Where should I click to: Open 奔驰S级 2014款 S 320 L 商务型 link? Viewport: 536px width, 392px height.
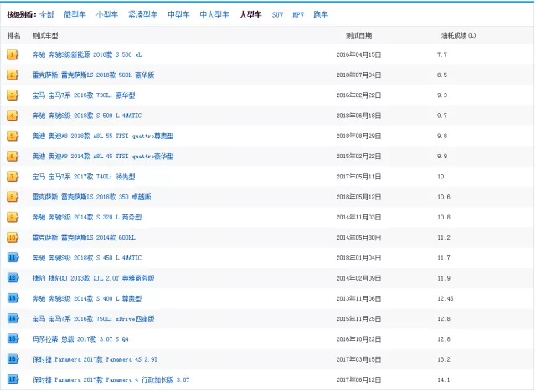[x=87, y=218]
